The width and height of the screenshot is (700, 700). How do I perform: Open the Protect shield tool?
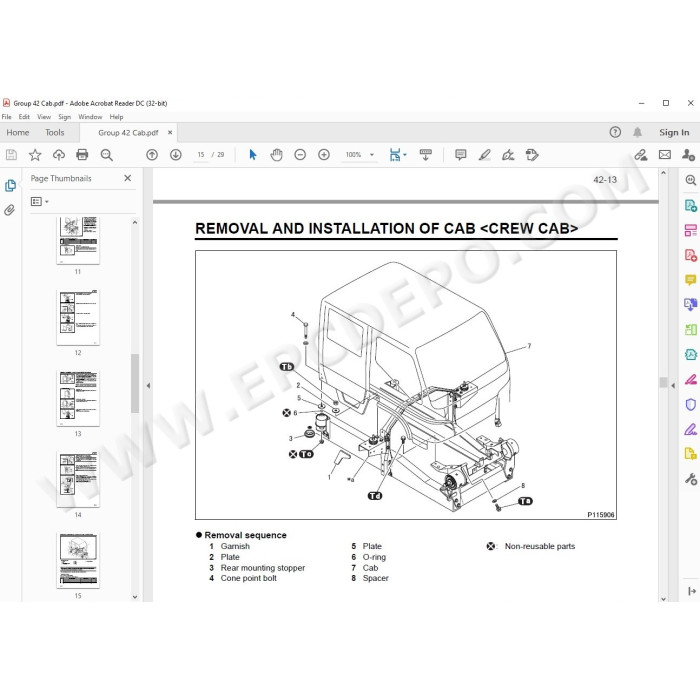click(691, 404)
